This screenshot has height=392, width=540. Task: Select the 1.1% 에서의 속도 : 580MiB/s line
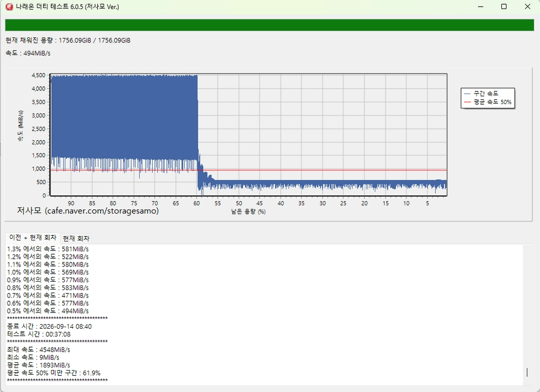(x=48, y=264)
